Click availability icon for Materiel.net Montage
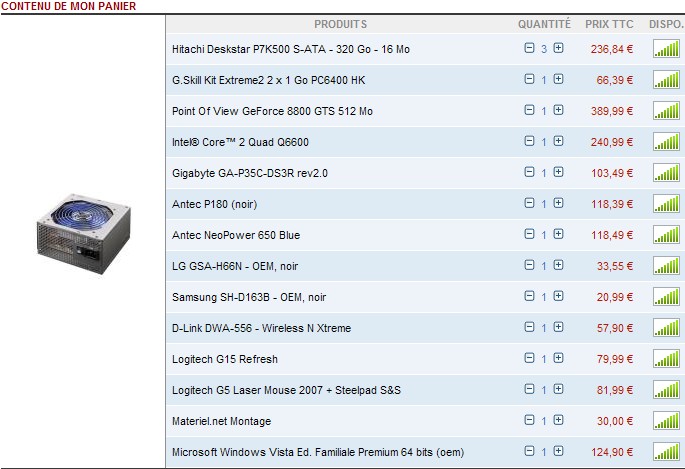This screenshot has height=469, width=685. [666, 421]
